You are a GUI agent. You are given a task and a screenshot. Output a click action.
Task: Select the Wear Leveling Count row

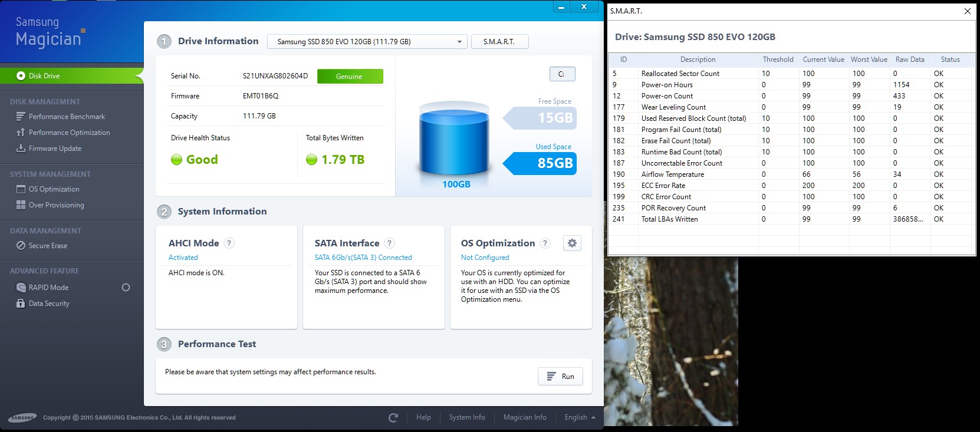[791, 107]
